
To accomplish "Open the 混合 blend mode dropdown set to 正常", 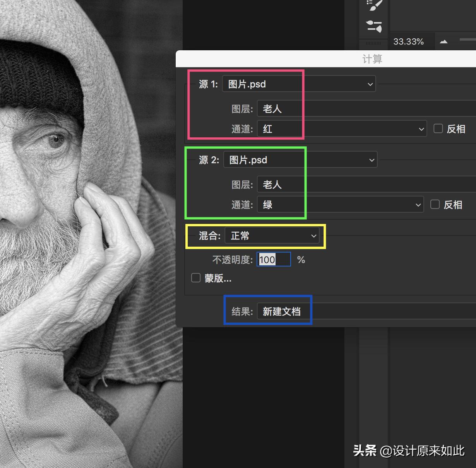I will pos(272,236).
